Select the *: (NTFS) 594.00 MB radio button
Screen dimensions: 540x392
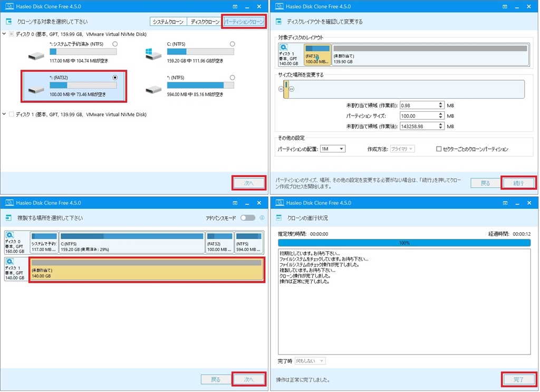(233, 78)
